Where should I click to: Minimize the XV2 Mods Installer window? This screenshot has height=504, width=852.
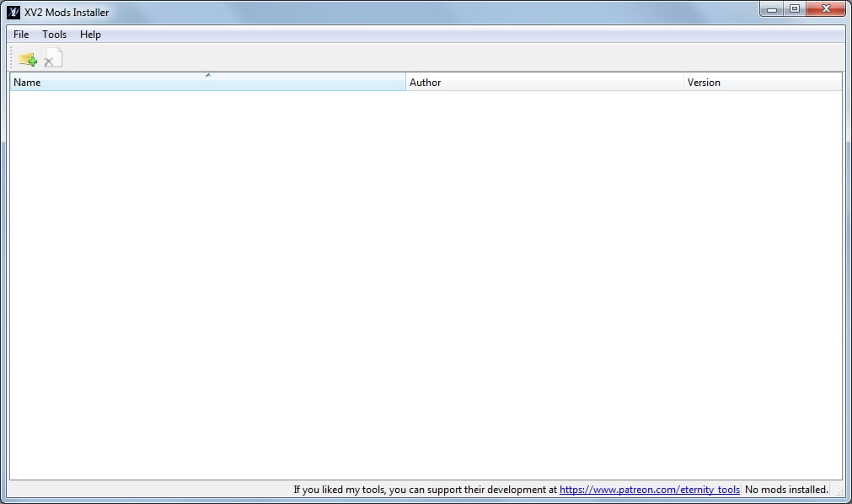point(772,9)
